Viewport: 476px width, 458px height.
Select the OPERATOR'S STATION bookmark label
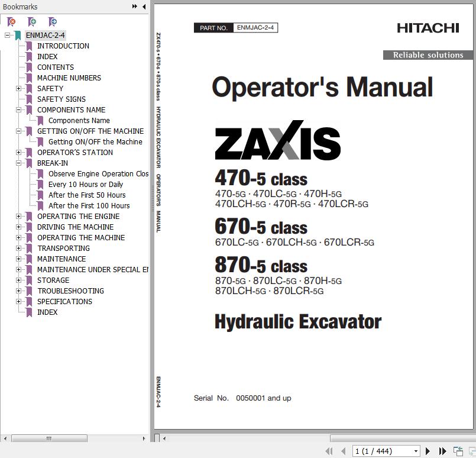tap(75, 153)
